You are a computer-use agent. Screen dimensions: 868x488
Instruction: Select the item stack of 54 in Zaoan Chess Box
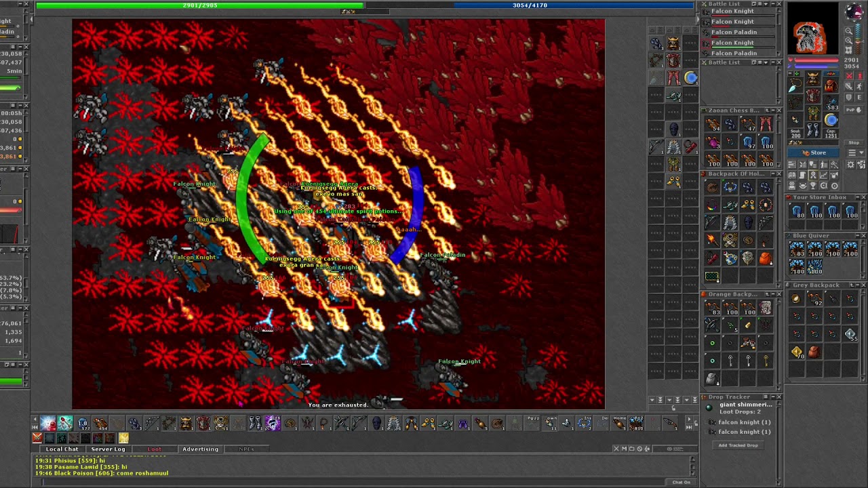(x=713, y=124)
